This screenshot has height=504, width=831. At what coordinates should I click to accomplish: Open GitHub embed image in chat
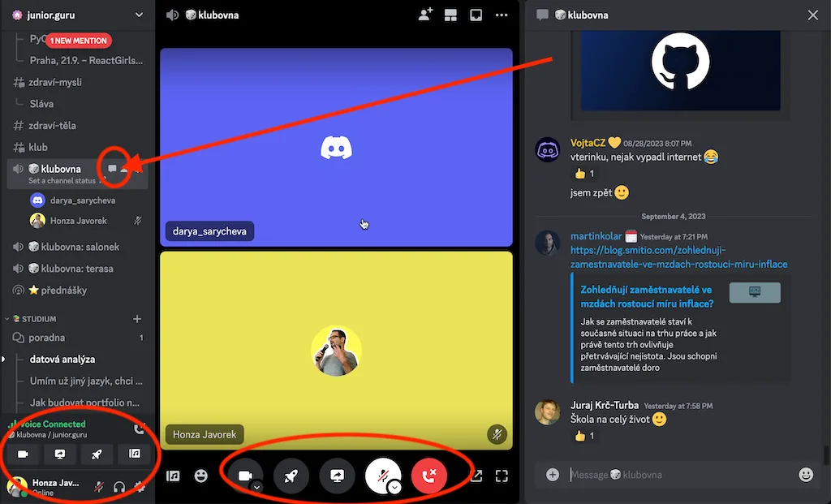point(681,70)
